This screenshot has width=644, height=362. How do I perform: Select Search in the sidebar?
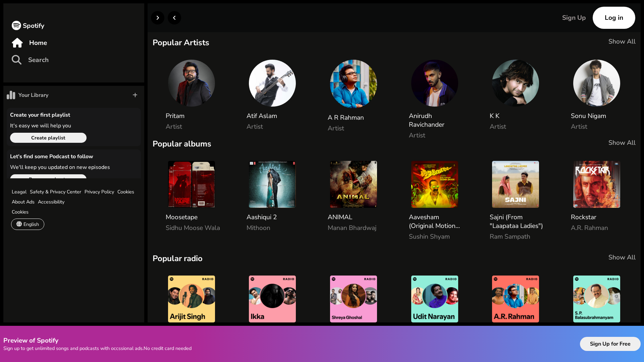click(x=38, y=60)
